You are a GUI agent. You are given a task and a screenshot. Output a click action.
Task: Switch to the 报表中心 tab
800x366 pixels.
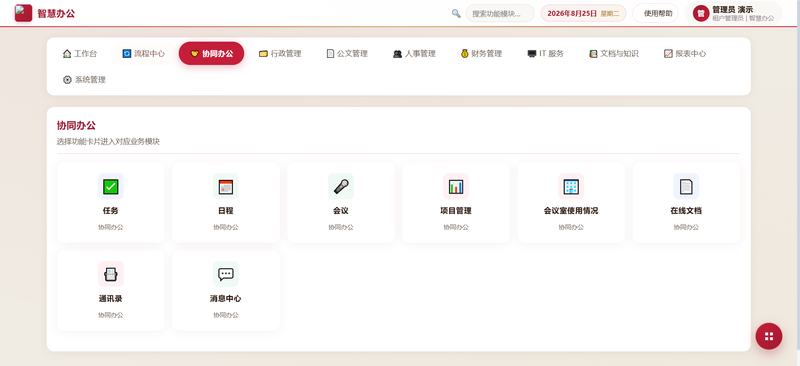pyautogui.click(x=685, y=54)
